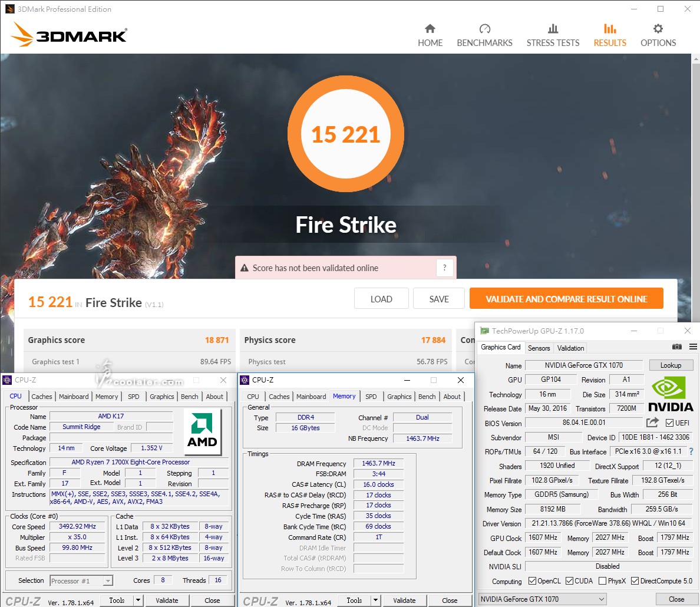The image size is (700, 607).
Task: Click the Graphics score panel header
Action: 128,340
